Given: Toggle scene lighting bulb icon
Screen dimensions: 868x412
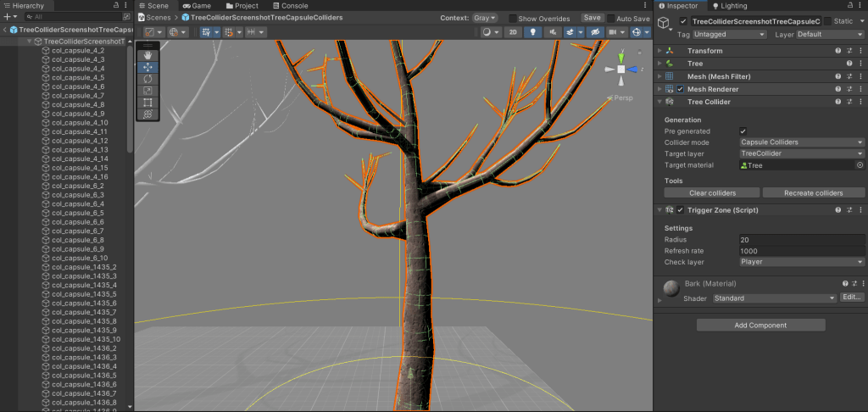Looking at the screenshot, I should click(x=533, y=32).
